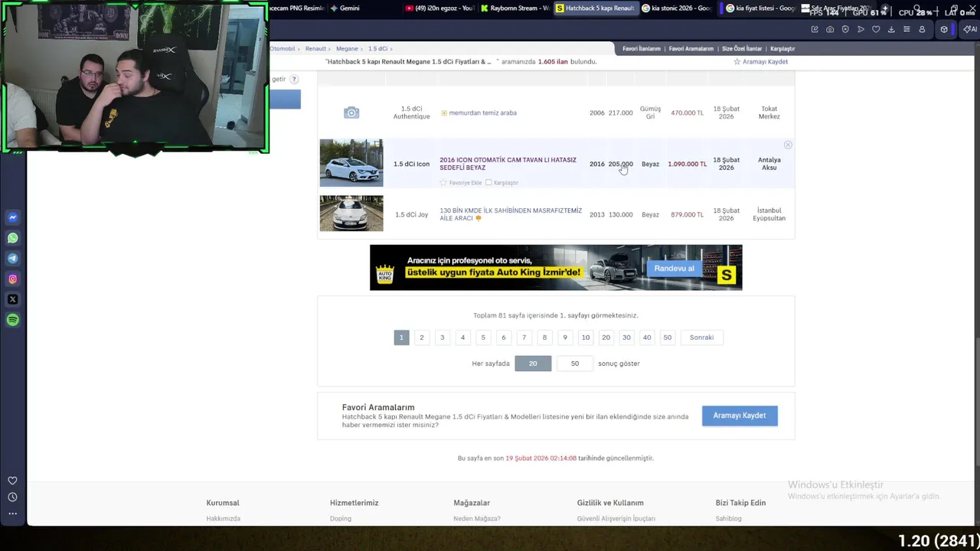Screen dimensions: 980x551
Task: Open the 'memurdan temiz araba' listing
Action: coord(482,113)
